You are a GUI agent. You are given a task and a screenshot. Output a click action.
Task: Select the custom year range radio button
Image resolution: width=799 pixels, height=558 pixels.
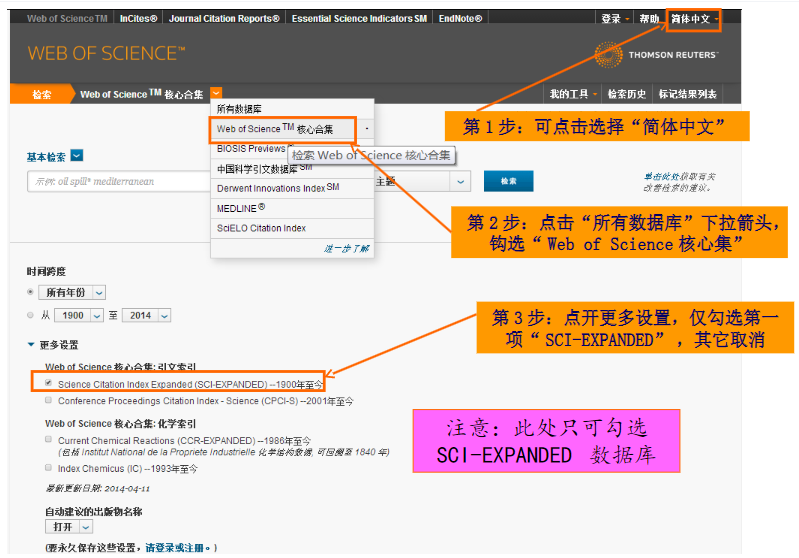coord(31,315)
